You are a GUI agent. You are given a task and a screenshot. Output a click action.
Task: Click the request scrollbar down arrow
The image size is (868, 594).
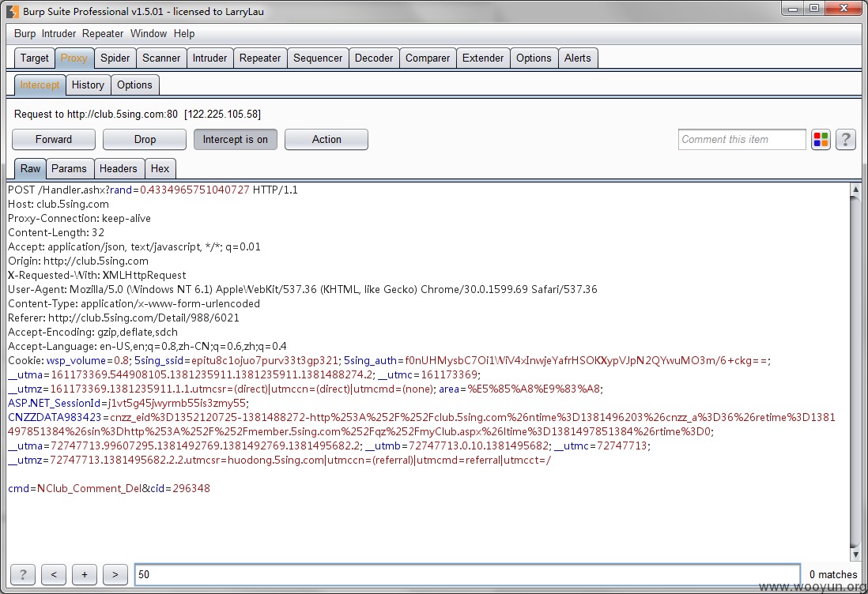[855, 555]
